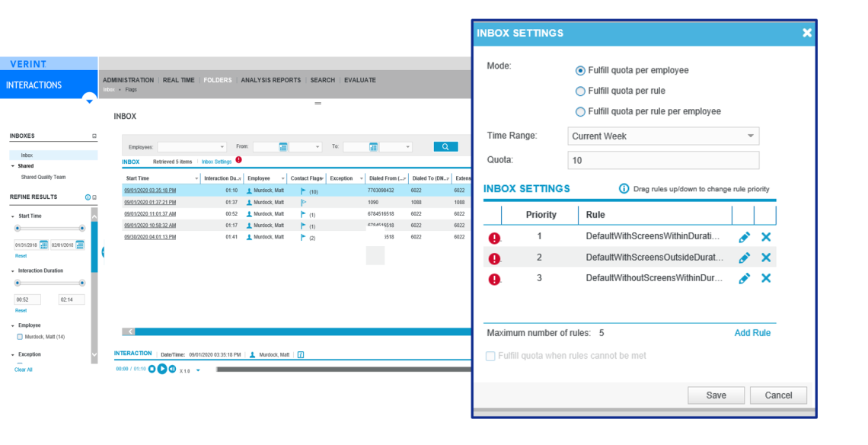The image size is (868, 445).
Task: Stop the interaction playback
Action: [x=152, y=370]
